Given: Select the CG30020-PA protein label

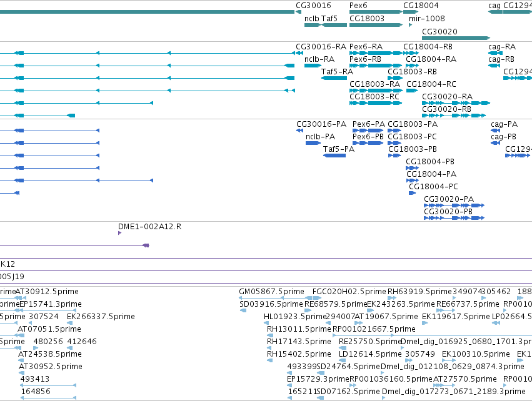Looking at the screenshot, I should (449, 199).
